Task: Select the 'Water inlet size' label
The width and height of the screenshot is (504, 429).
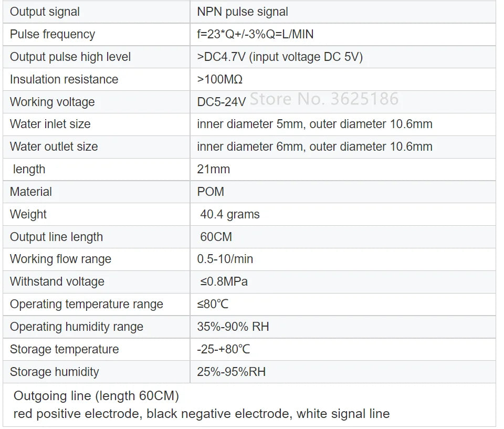Action: (x=50, y=124)
